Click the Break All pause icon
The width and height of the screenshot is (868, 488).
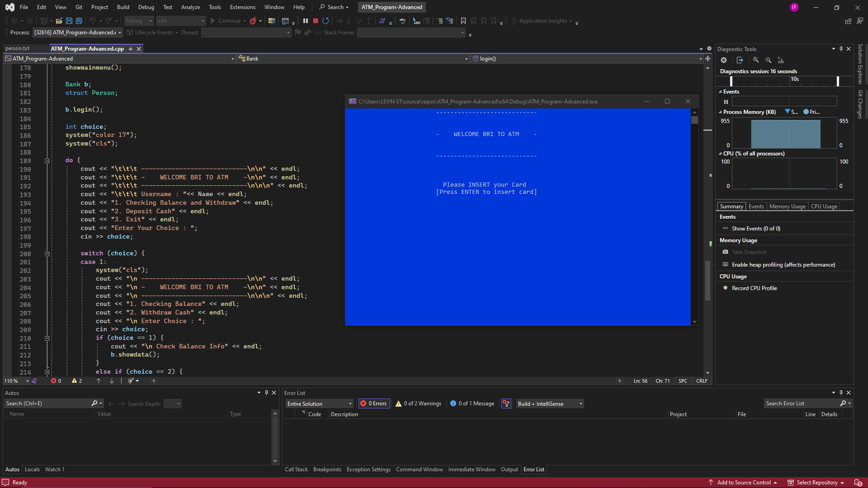pos(306,21)
